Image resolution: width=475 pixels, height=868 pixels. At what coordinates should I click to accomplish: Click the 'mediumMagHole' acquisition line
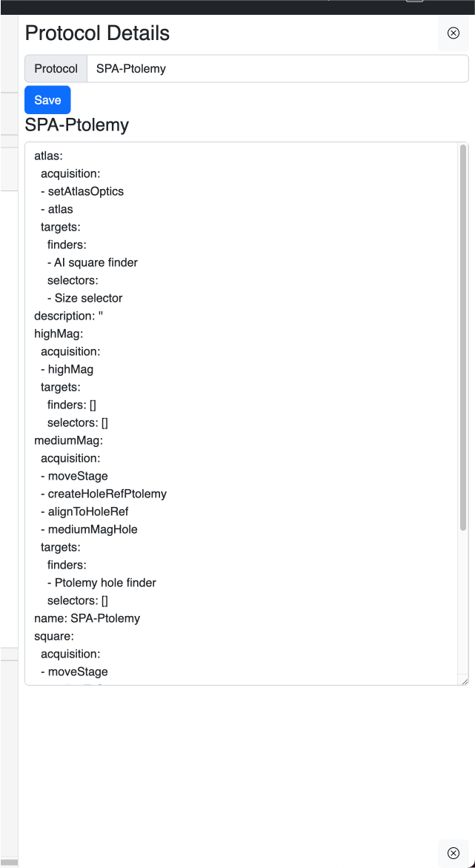pos(93,529)
